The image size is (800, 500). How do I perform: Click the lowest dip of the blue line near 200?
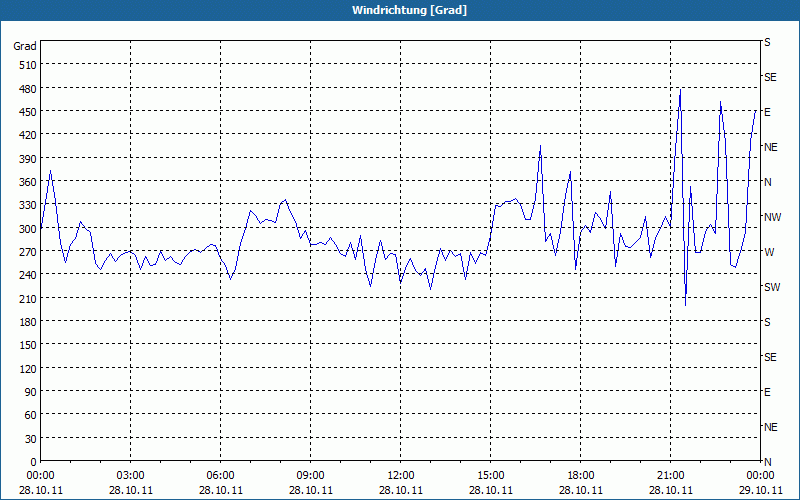tap(685, 305)
